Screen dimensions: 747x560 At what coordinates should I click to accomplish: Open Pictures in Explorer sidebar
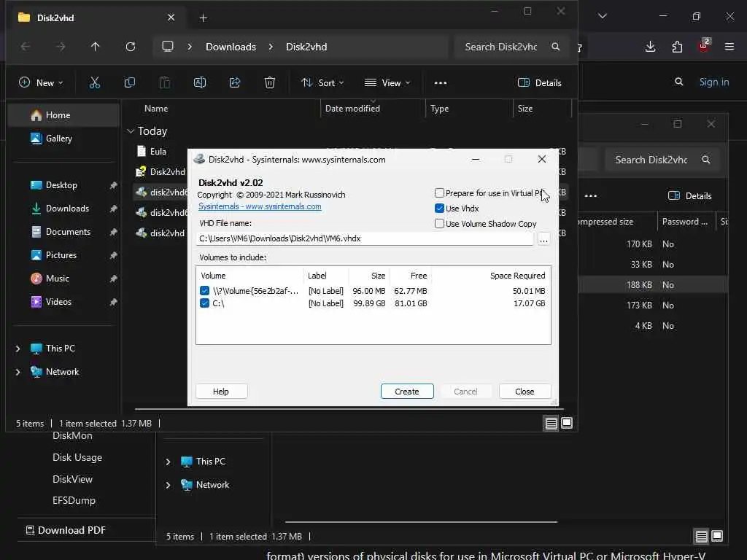click(61, 255)
